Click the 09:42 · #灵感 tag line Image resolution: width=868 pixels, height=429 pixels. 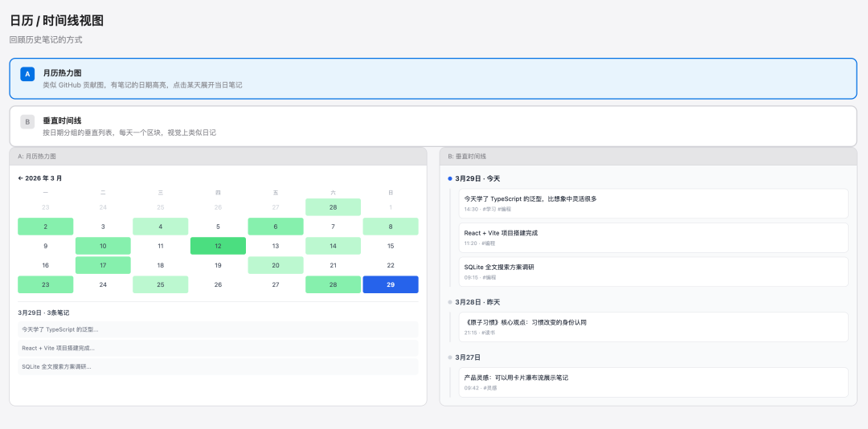click(481, 388)
